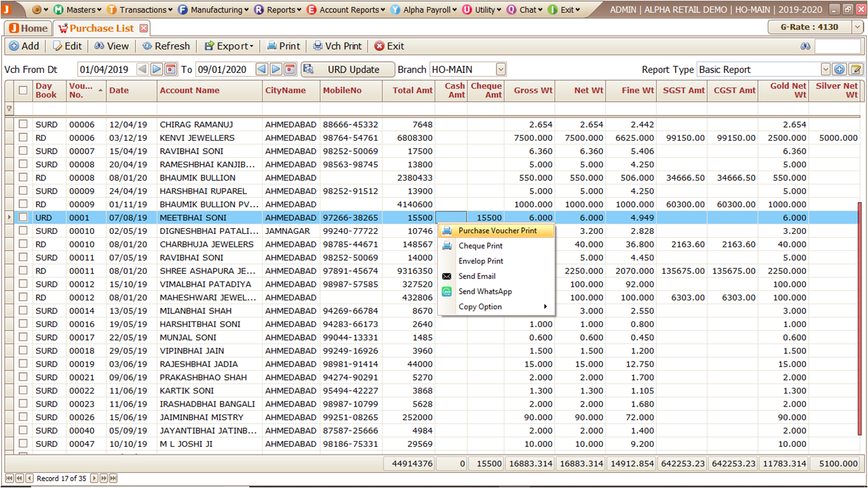The height and width of the screenshot is (488, 868).
Task: Click the Add record toolbar icon
Action: (23, 46)
